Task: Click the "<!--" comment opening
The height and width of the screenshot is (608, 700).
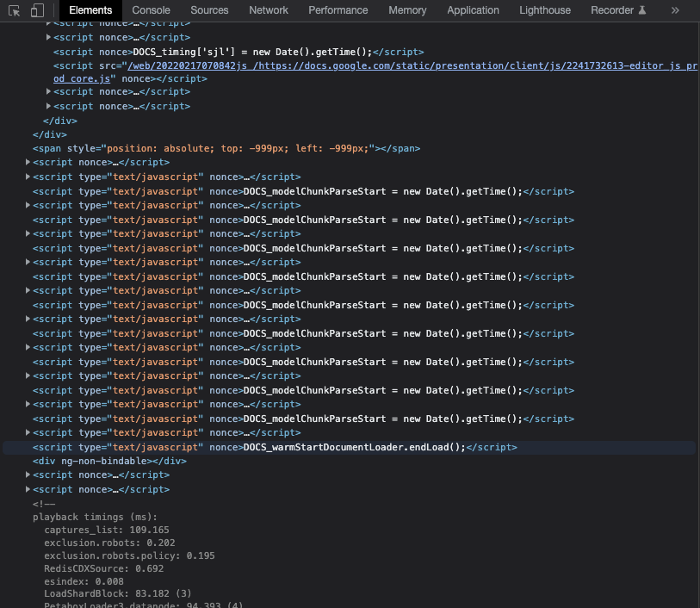Action: tap(44, 504)
